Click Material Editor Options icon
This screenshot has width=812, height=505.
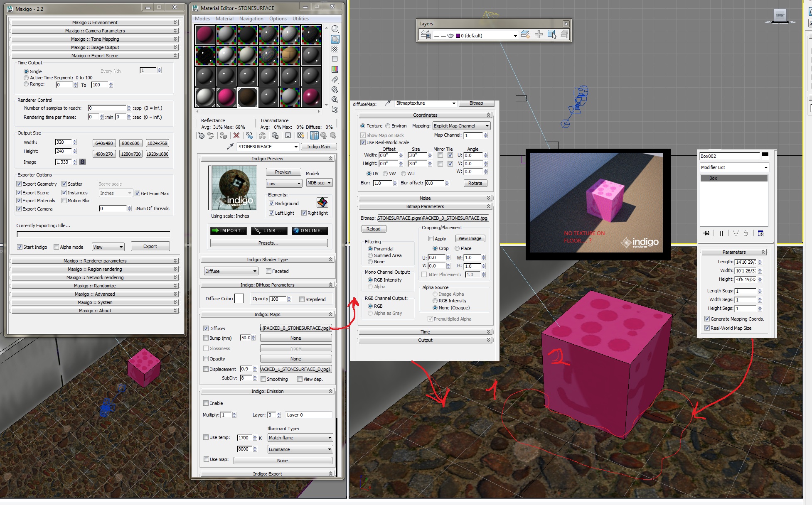335,89
